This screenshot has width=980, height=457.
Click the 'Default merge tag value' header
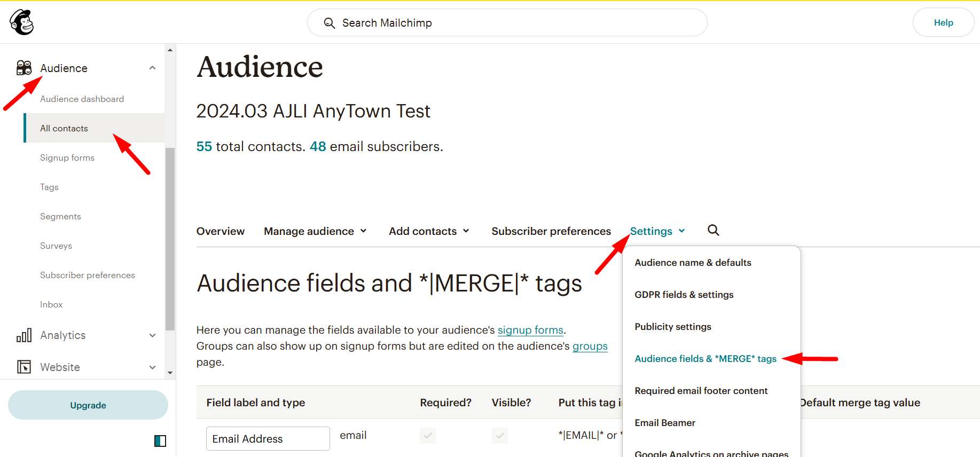[x=860, y=403]
